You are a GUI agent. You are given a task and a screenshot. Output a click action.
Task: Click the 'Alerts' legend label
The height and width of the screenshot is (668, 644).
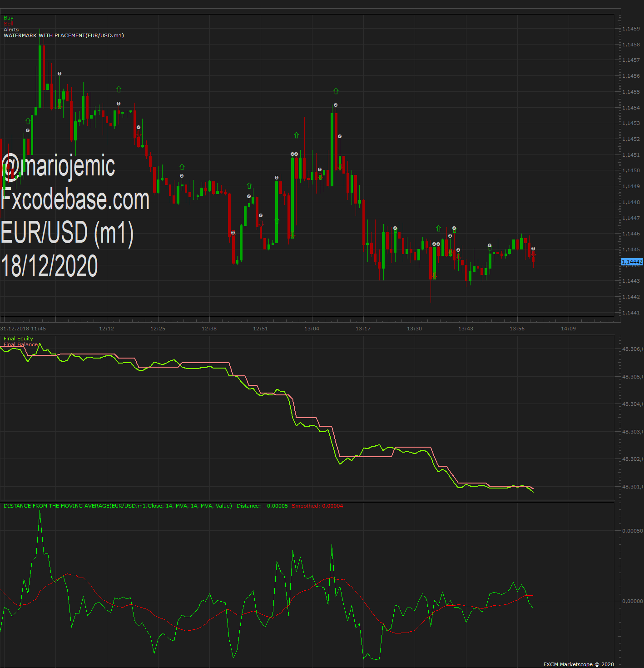coord(11,30)
